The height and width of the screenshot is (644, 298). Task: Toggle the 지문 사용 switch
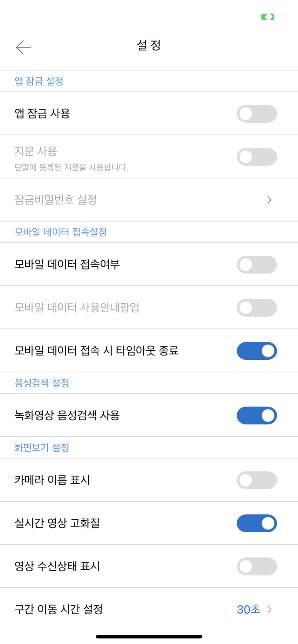click(257, 157)
